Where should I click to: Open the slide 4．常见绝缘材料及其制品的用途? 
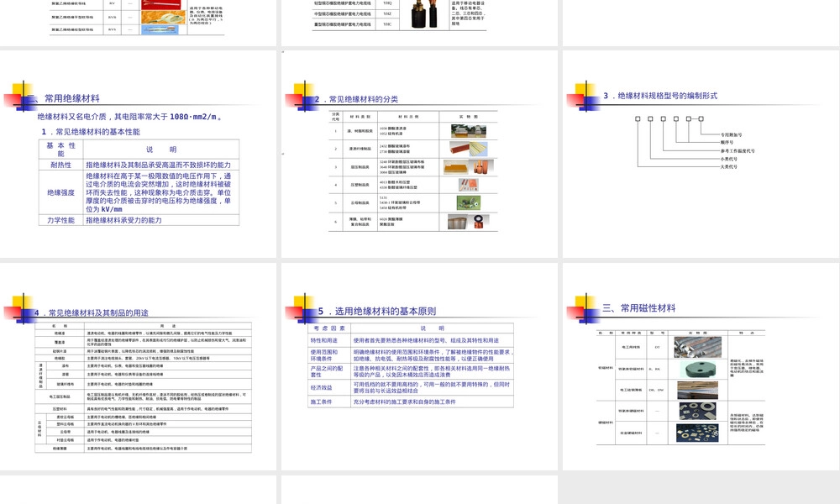[x=139, y=366]
